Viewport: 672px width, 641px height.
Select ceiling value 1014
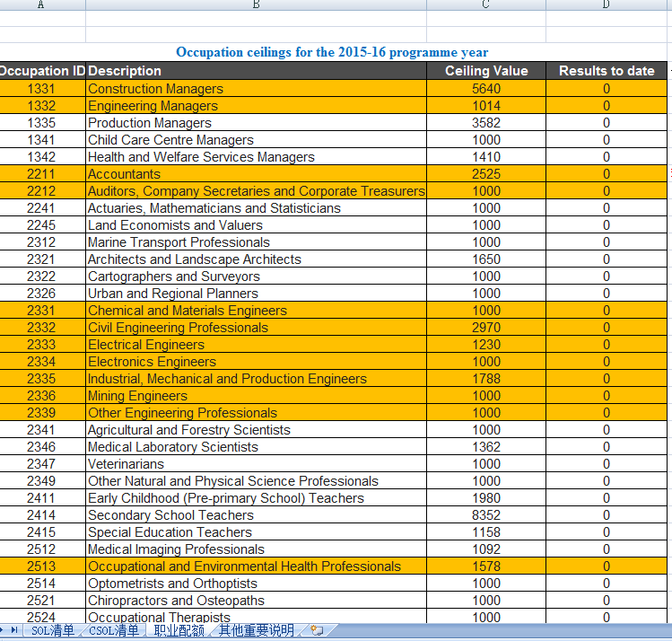click(x=486, y=106)
